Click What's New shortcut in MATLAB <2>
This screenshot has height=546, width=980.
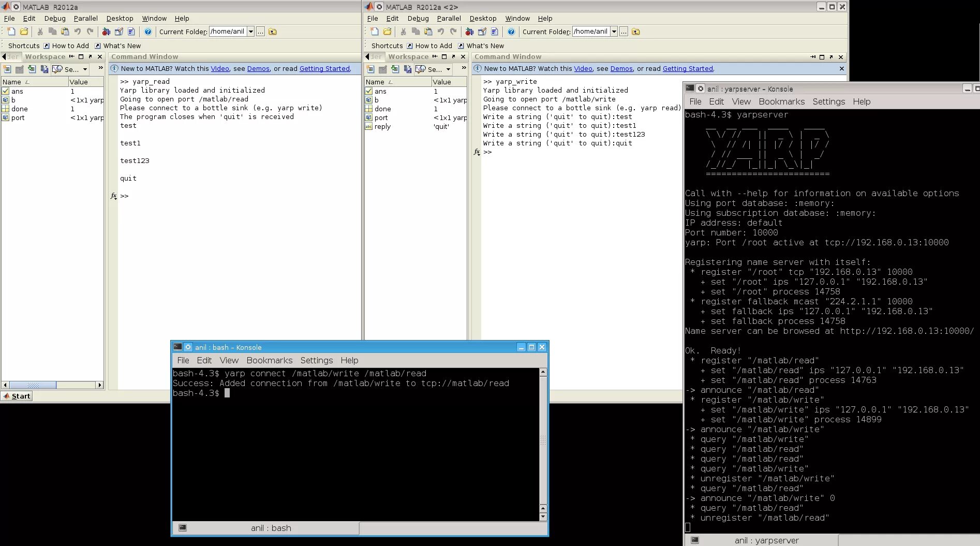click(481, 46)
